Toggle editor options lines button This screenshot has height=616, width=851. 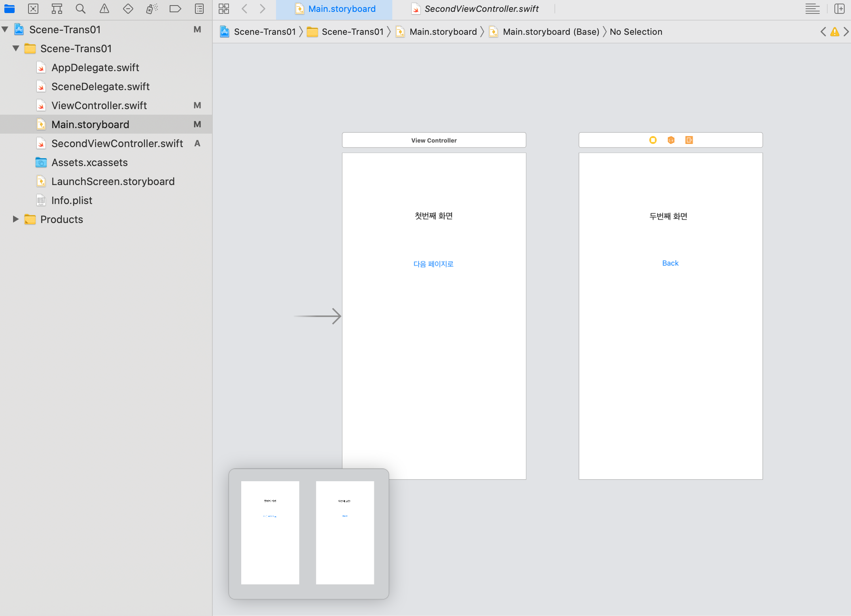tap(812, 9)
